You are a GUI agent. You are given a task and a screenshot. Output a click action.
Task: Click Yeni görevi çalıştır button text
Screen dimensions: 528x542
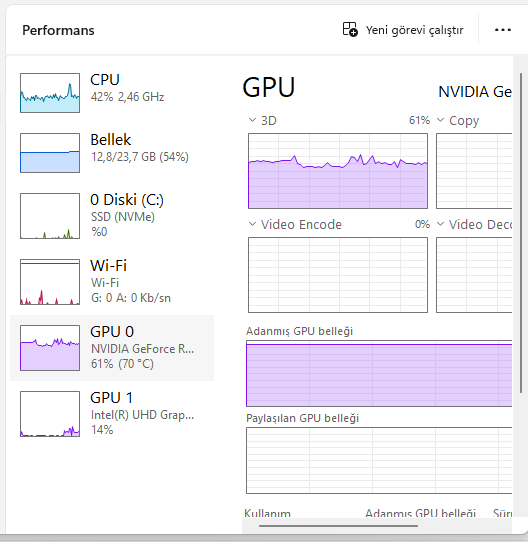click(x=415, y=30)
